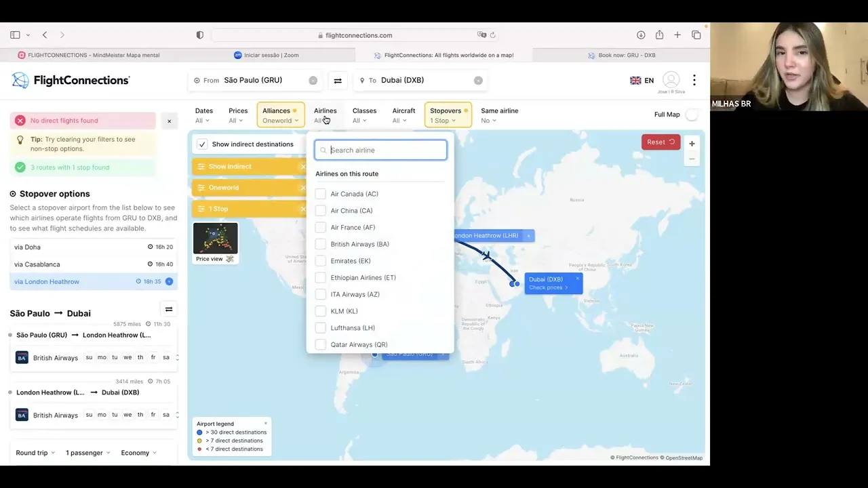Screen dimensions: 868x488
Task: Check the Ethiopian Airlines (ET) box
Action: (x=320, y=278)
